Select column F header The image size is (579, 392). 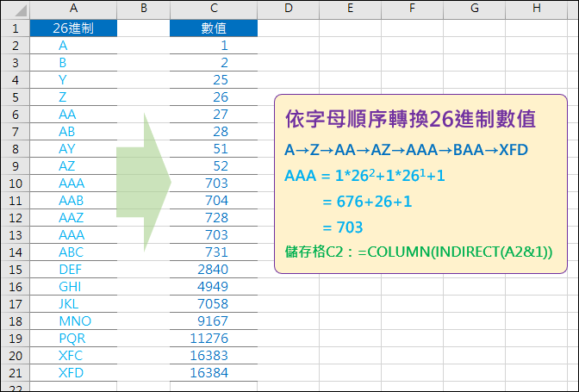(412, 9)
